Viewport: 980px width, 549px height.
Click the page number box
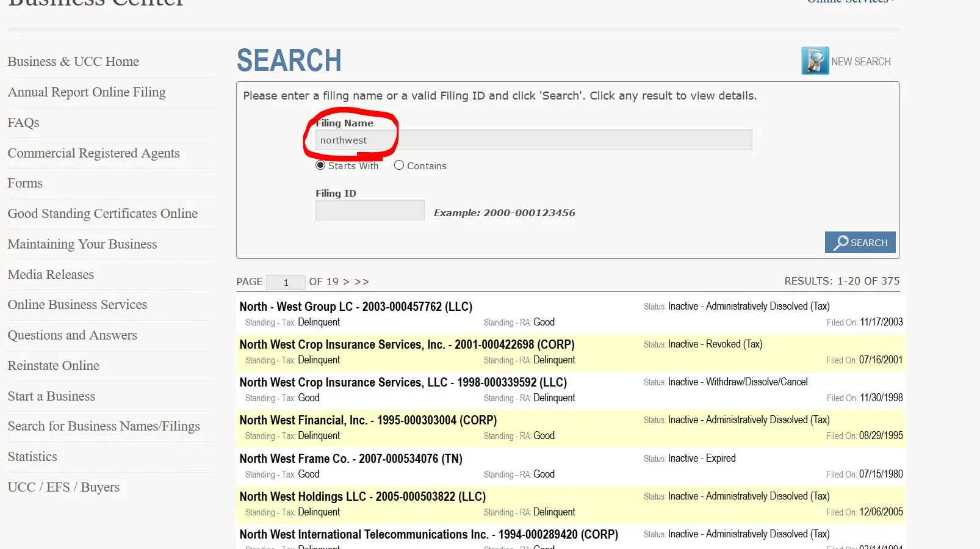pyautogui.click(x=286, y=282)
